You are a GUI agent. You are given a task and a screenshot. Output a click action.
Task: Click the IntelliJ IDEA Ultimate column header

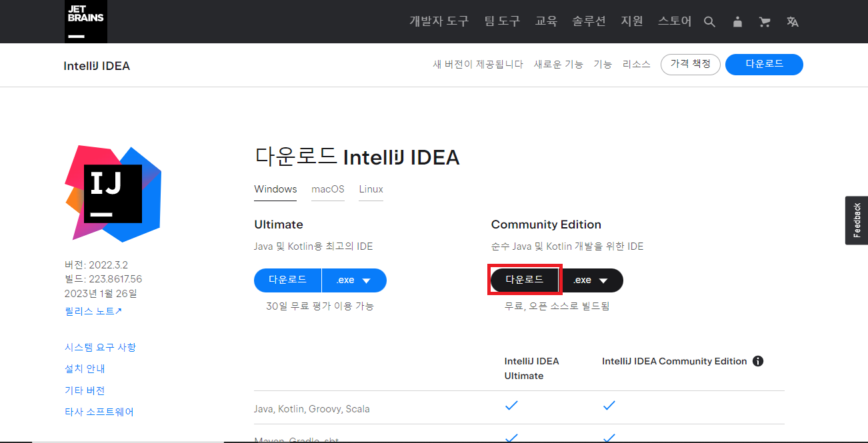(x=531, y=368)
